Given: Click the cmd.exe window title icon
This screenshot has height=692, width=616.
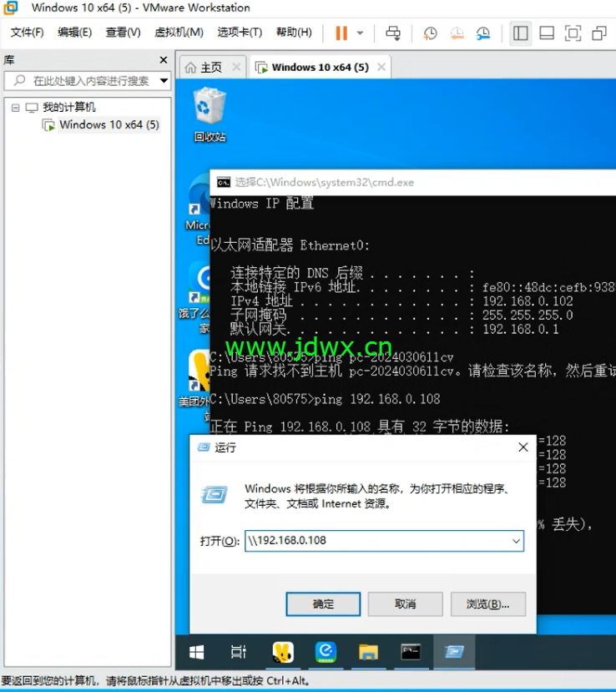Looking at the screenshot, I should click(223, 182).
